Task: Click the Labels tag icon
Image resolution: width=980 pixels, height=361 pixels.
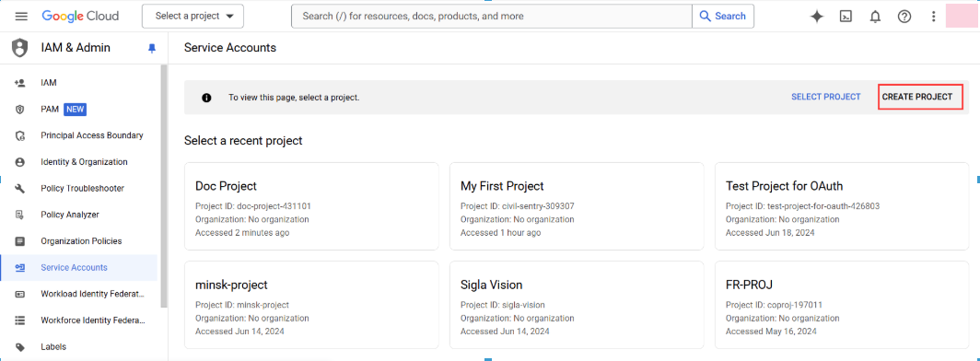Action: coord(19,346)
